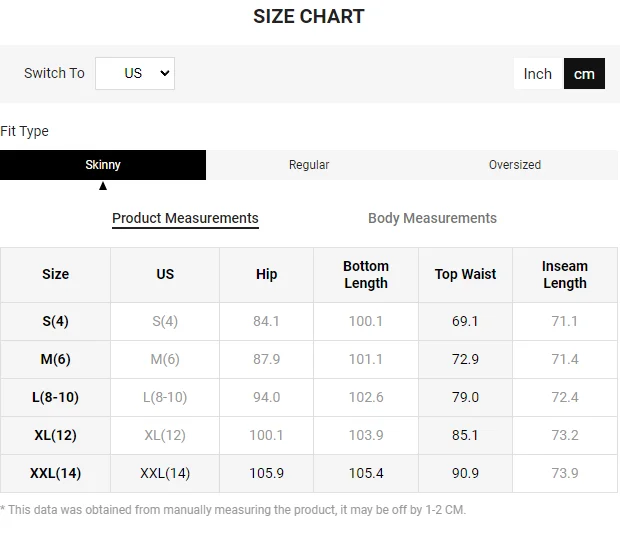Viewport: 620px width, 535px height.
Task: Open the Product Measurements tab
Action: coord(185,218)
